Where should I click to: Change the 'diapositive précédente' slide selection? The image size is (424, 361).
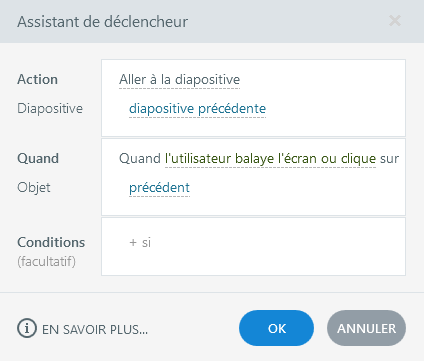[197, 109]
